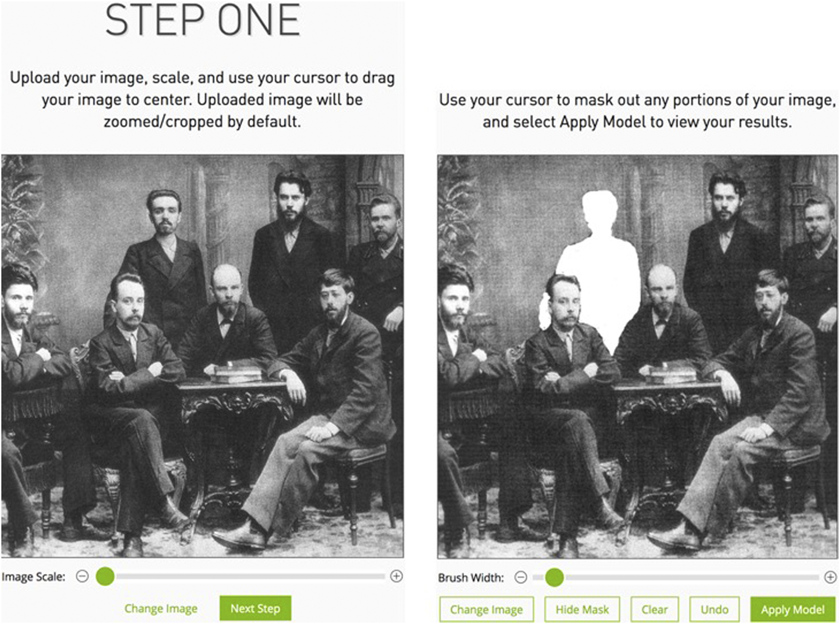This screenshot has height=624, width=840.
Task: Increase brush width with plus icon
Action: [830, 577]
